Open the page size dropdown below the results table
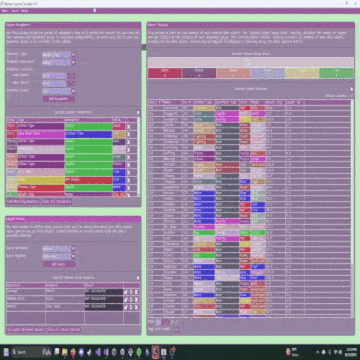The width and height of the screenshot is (360, 360). pyautogui.click(x=177, y=329)
